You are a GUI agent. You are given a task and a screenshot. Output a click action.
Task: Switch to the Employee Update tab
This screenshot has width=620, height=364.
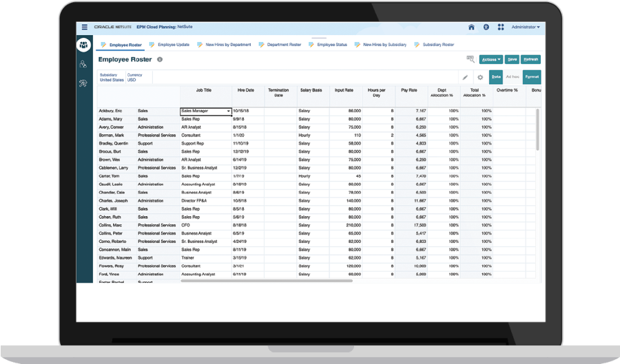point(174,45)
